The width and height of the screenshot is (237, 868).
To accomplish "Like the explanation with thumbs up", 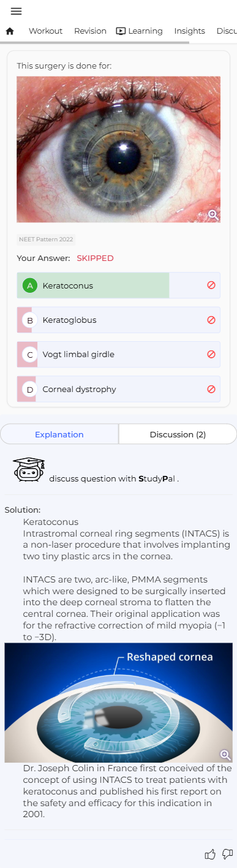I will pos(210,855).
